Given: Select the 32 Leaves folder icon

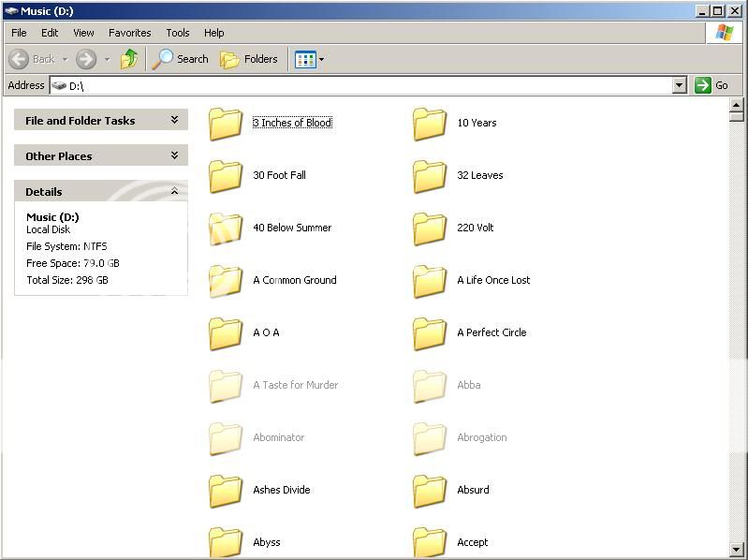Looking at the screenshot, I should 430,176.
